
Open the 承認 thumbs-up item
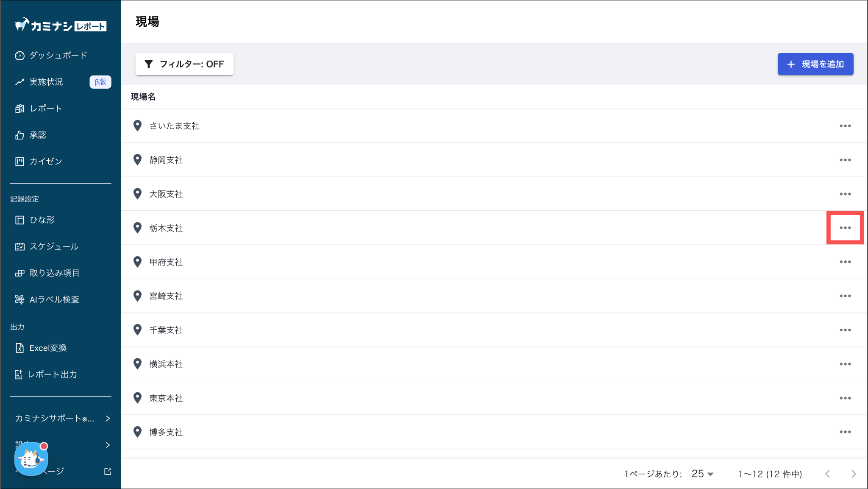(x=19, y=135)
